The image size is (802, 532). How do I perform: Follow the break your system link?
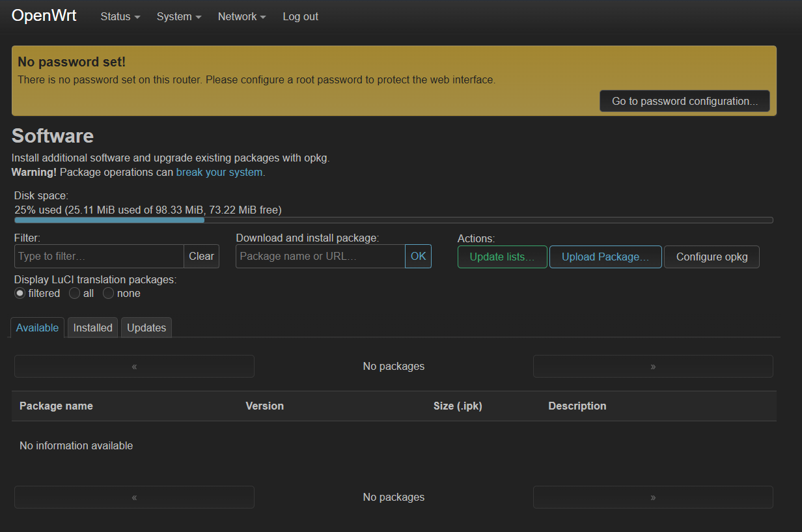click(x=219, y=173)
